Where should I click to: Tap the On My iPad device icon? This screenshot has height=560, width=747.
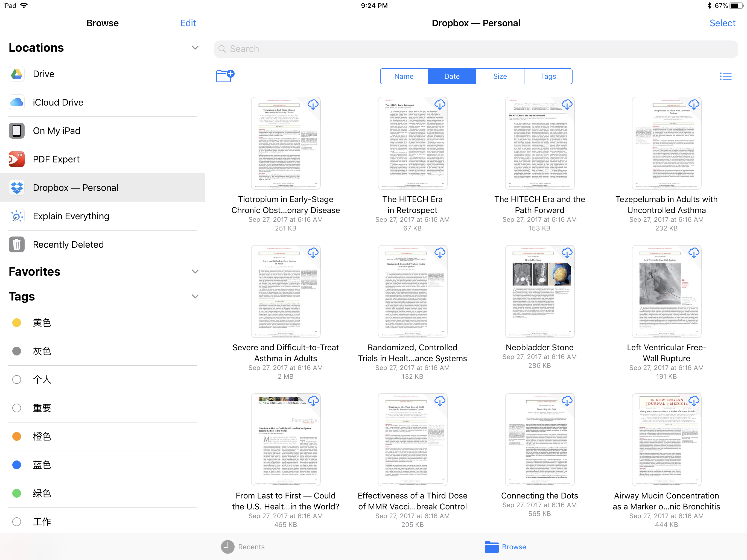(x=17, y=131)
